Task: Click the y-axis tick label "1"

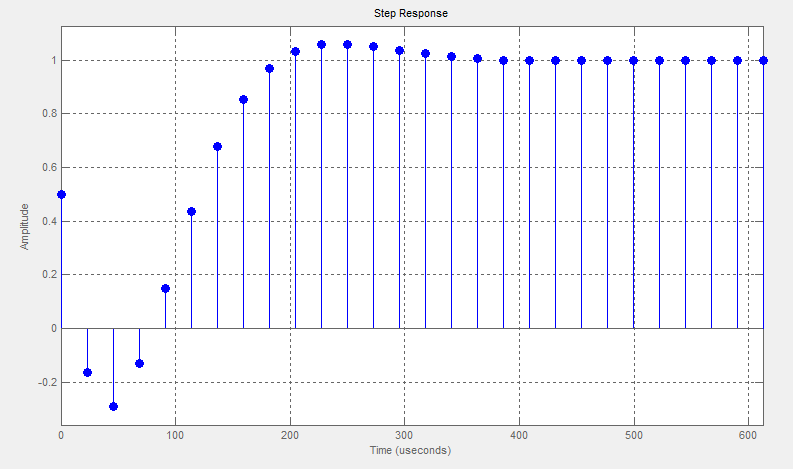Action: (x=54, y=60)
